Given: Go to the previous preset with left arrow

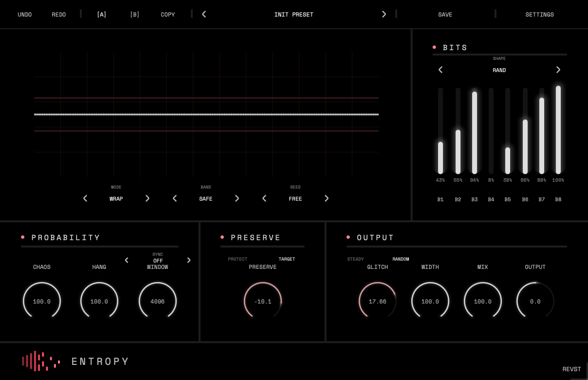Looking at the screenshot, I should 204,14.
